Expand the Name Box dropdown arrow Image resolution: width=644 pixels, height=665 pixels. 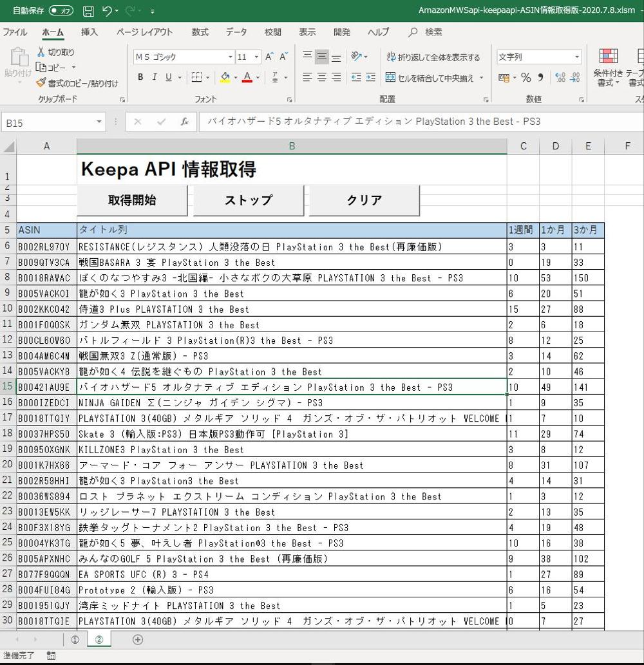pos(99,122)
